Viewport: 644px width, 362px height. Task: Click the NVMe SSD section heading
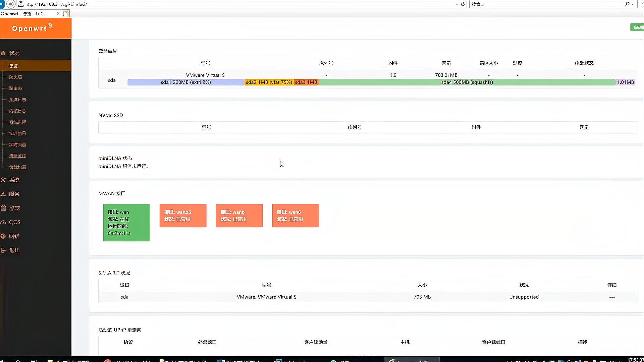[x=111, y=115]
